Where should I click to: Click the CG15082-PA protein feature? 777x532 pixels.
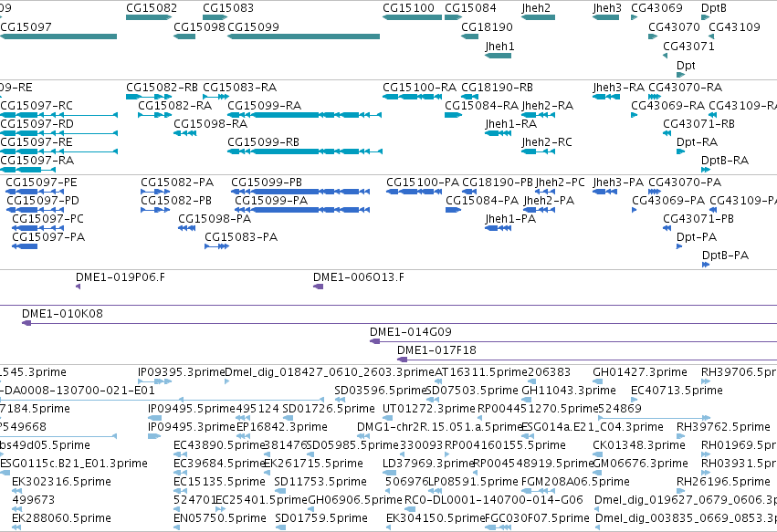click(155, 192)
